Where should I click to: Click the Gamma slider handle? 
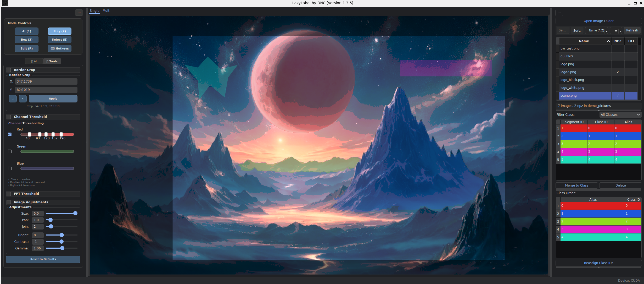62,248
